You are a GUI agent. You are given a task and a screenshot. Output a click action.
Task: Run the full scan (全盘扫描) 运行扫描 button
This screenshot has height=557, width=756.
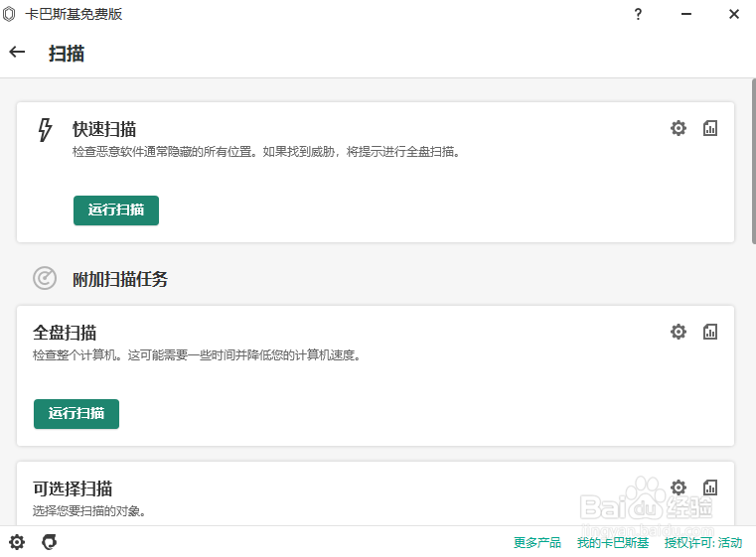pos(76,414)
